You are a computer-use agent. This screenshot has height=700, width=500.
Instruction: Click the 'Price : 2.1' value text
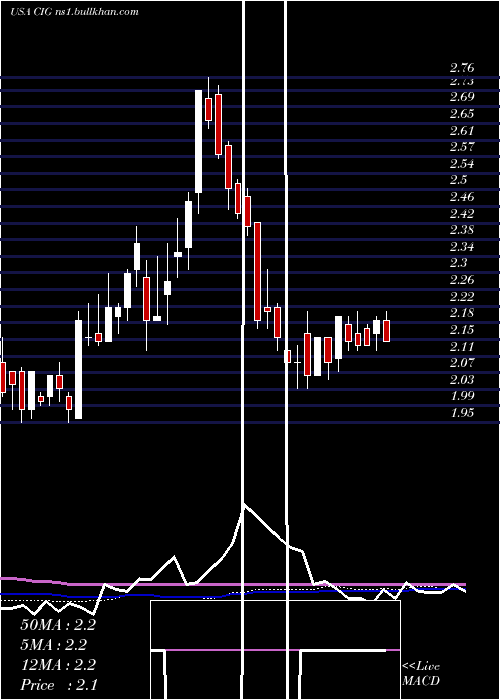point(58,685)
